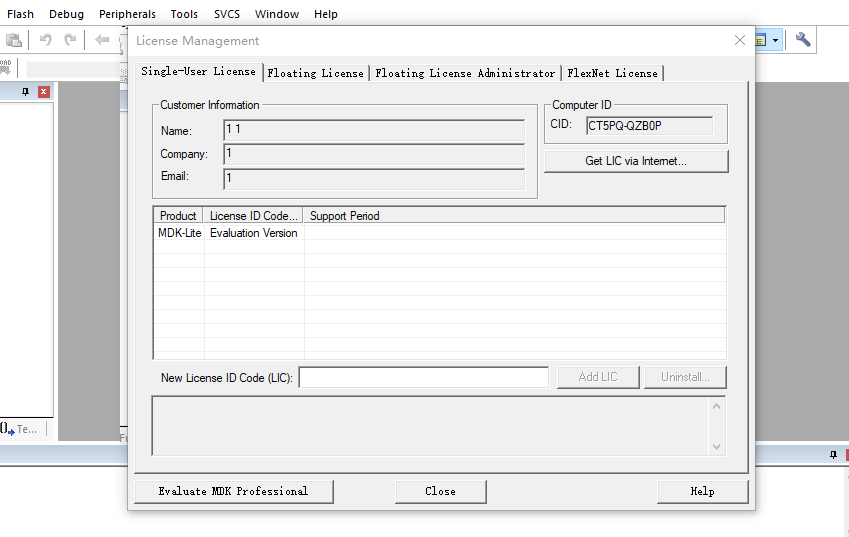
Task: Click the CID field with CT5PQ-QZB0P
Action: [649, 126]
